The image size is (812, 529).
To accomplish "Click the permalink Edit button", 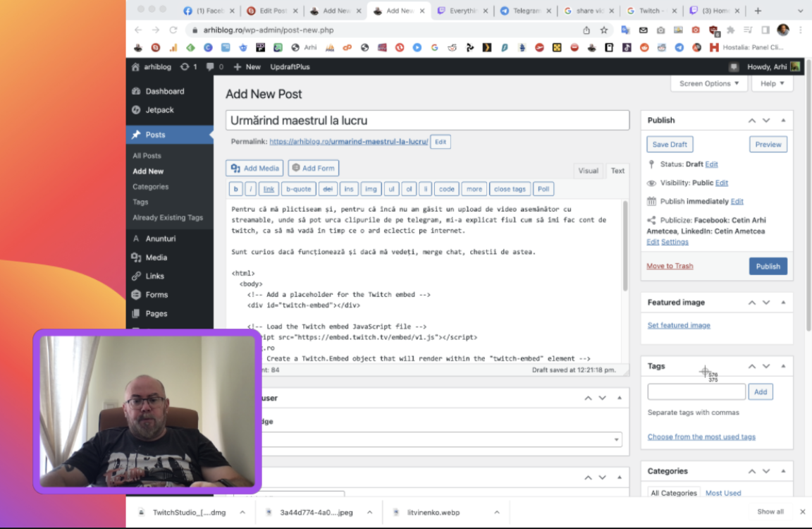I will (x=440, y=142).
